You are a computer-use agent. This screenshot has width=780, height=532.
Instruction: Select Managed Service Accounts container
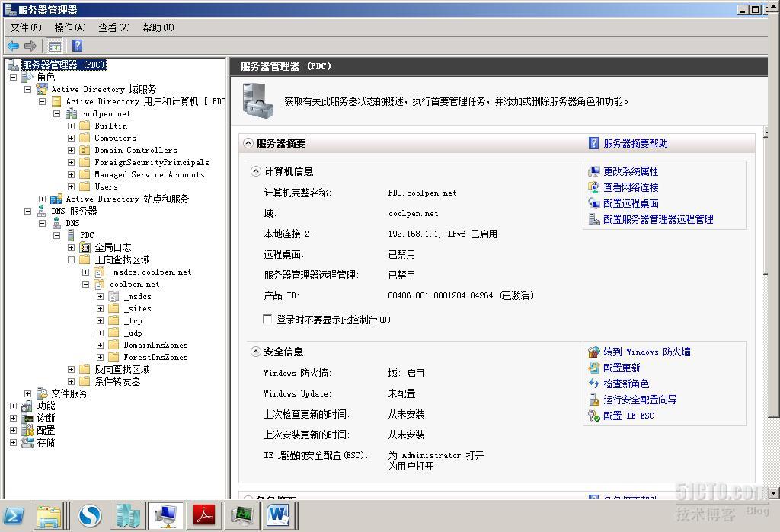[149, 174]
